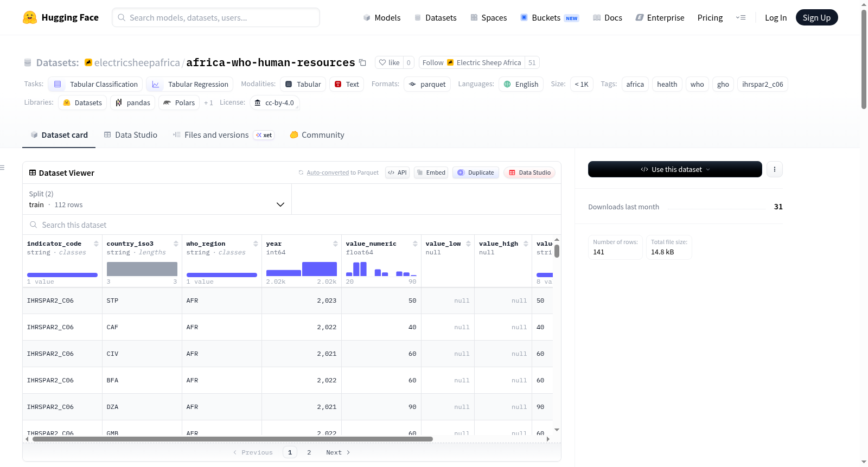Copy dataset name with the copy icon
The height and width of the screenshot is (467, 868).
coord(362,62)
